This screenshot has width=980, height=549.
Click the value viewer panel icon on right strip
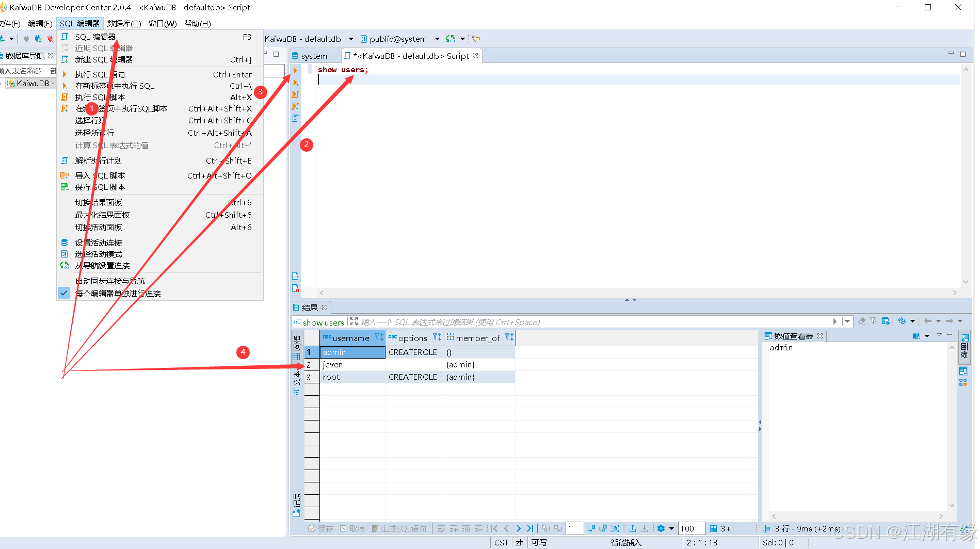pyautogui.click(x=963, y=371)
